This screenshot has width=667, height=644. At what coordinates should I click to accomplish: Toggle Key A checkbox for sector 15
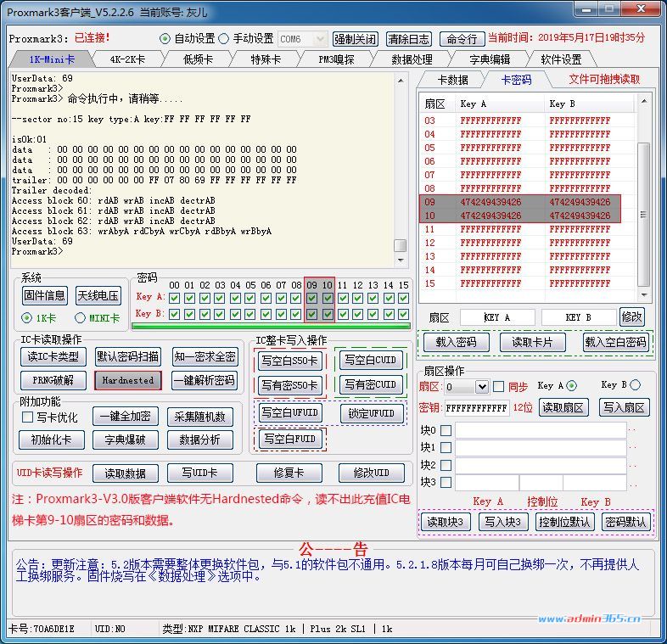(404, 298)
